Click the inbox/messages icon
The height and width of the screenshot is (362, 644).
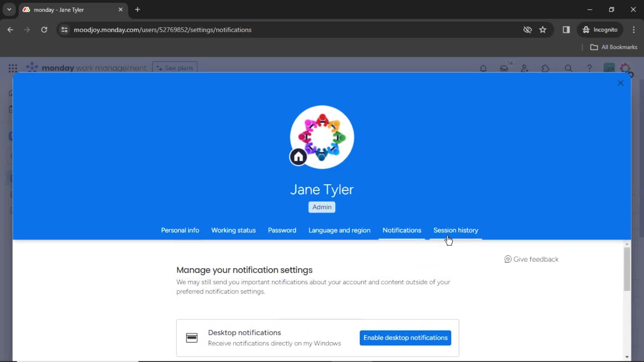(504, 68)
